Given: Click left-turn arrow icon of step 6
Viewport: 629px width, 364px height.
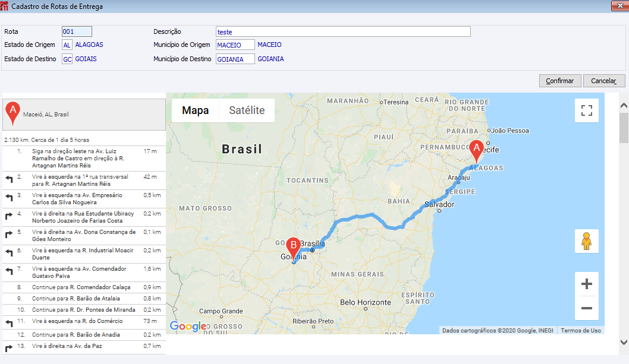Looking at the screenshot, I should [x=9, y=253].
